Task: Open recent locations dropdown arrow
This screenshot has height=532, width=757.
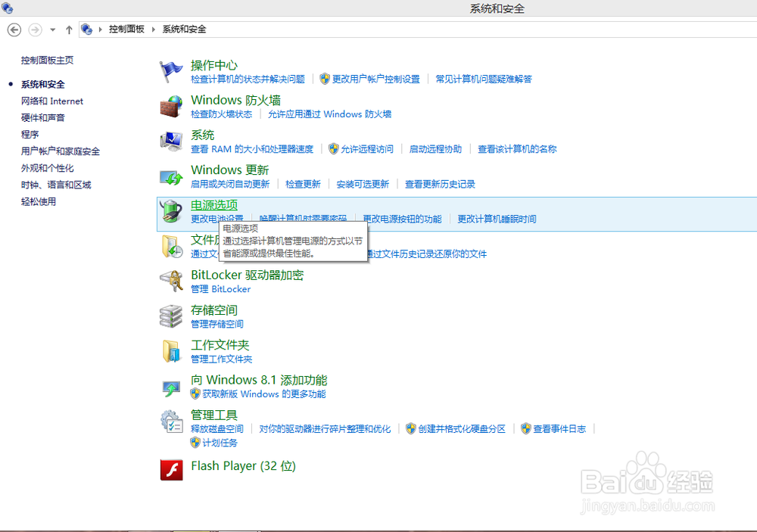Action: pos(53,30)
